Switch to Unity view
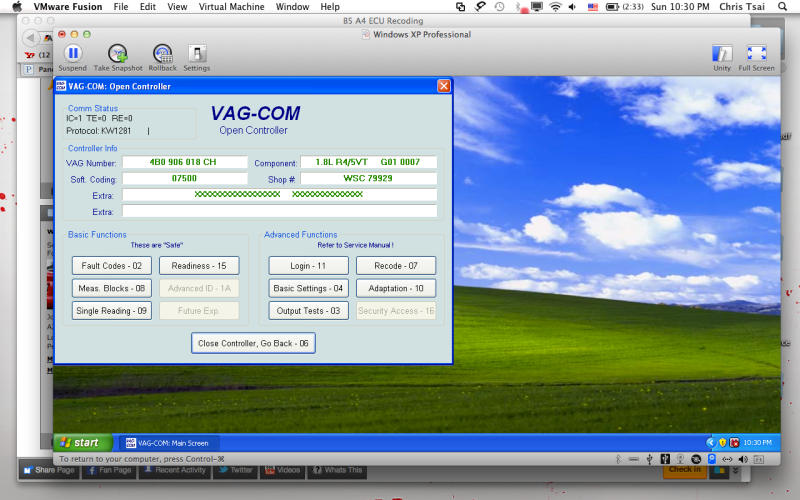The height and width of the screenshot is (500, 800). pos(722,58)
